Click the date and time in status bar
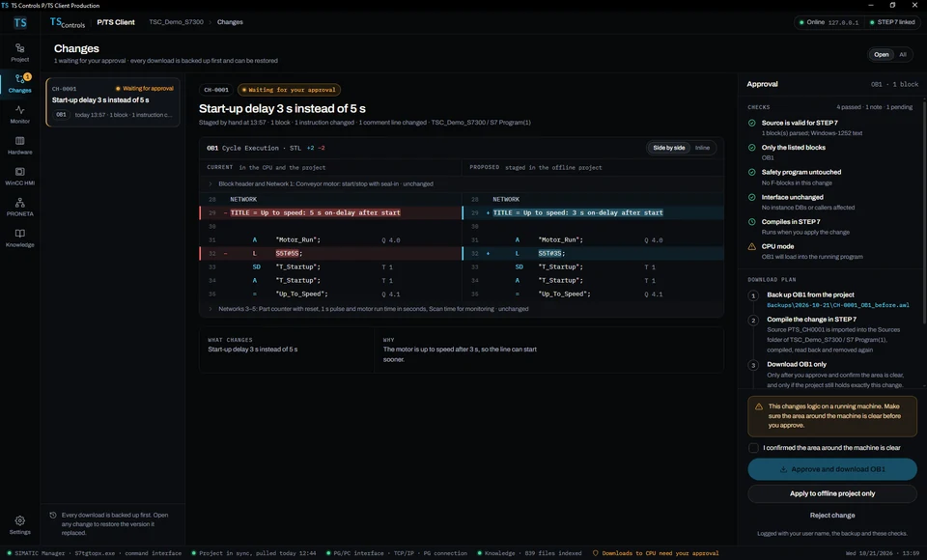This screenshot has height=560, width=927. click(883, 553)
